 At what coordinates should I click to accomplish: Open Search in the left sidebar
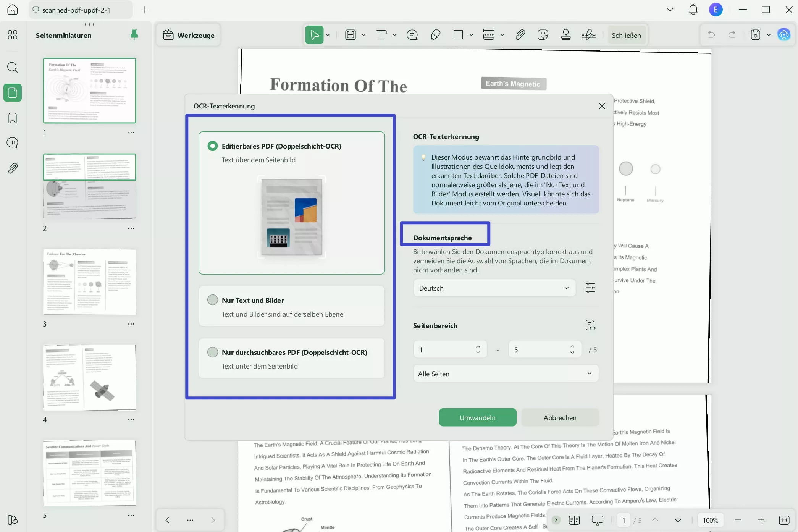pos(12,68)
